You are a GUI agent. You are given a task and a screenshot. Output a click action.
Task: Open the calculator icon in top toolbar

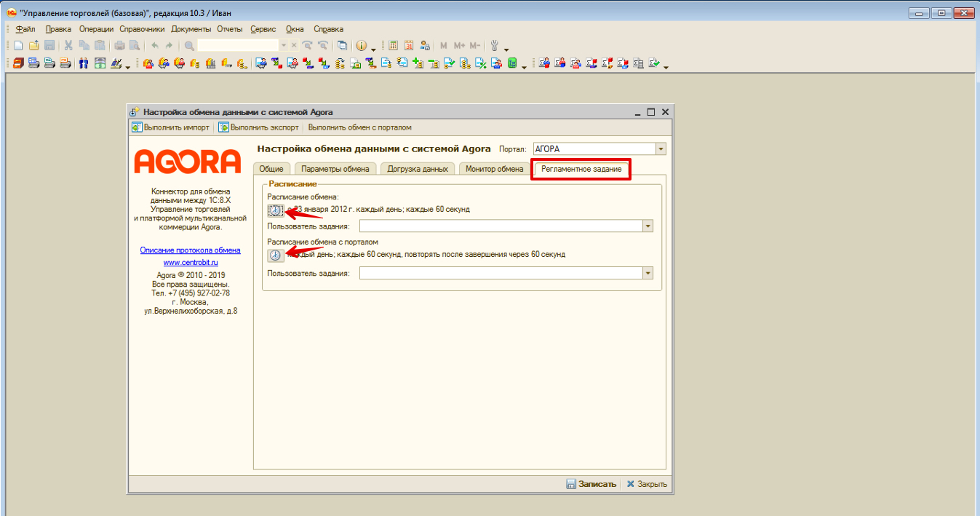[x=393, y=45]
